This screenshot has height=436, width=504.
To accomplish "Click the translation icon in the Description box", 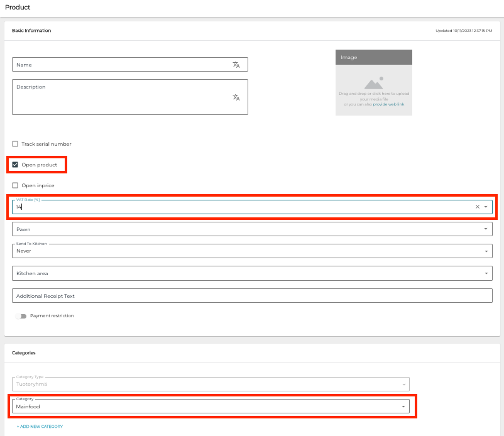I will tap(237, 98).
